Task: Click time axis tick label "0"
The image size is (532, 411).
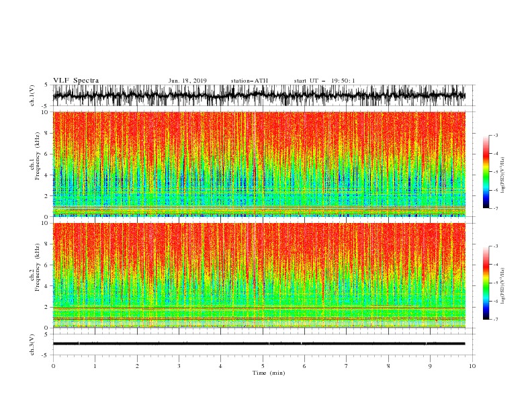Action: point(53,366)
